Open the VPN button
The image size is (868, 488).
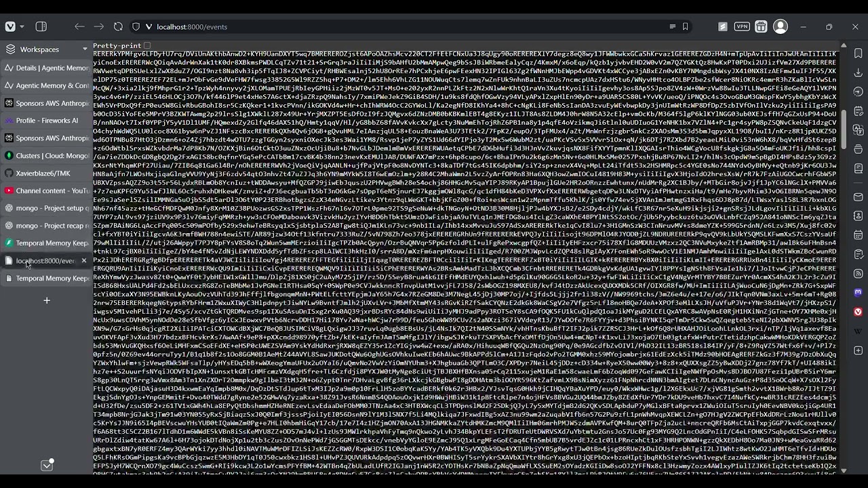pyautogui.click(x=742, y=26)
